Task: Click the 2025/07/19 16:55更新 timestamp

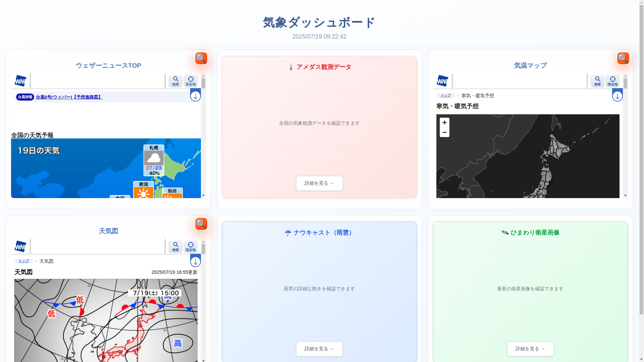Action: pyautogui.click(x=174, y=272)
